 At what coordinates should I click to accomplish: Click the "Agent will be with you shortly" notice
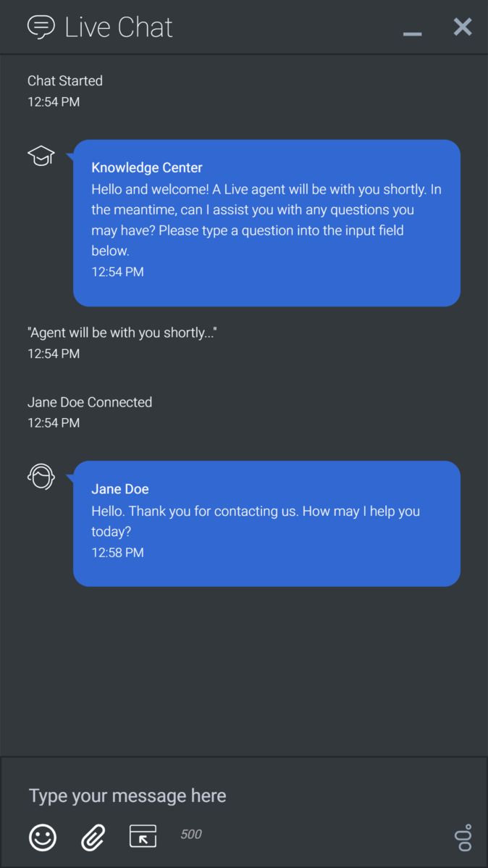tap(122, 333)
